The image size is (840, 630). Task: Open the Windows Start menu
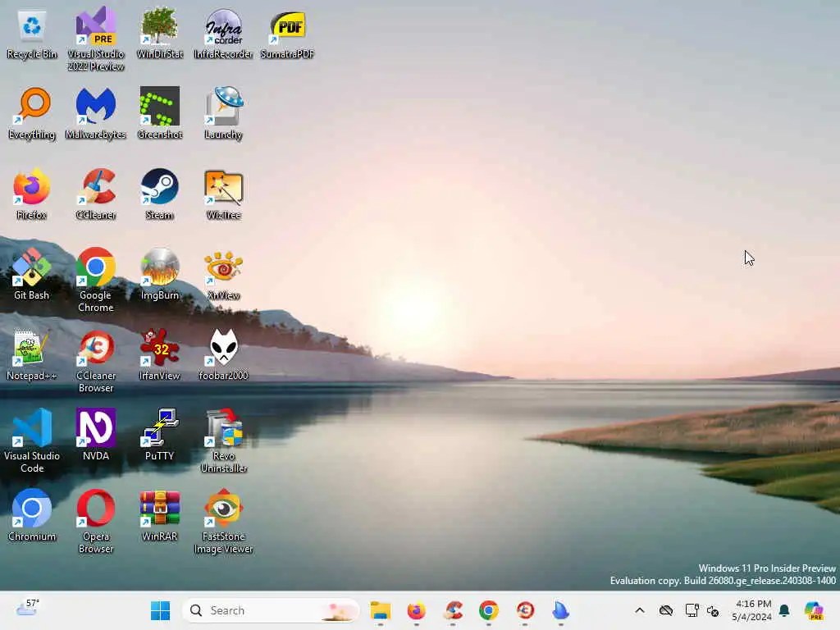click(160, 610)
